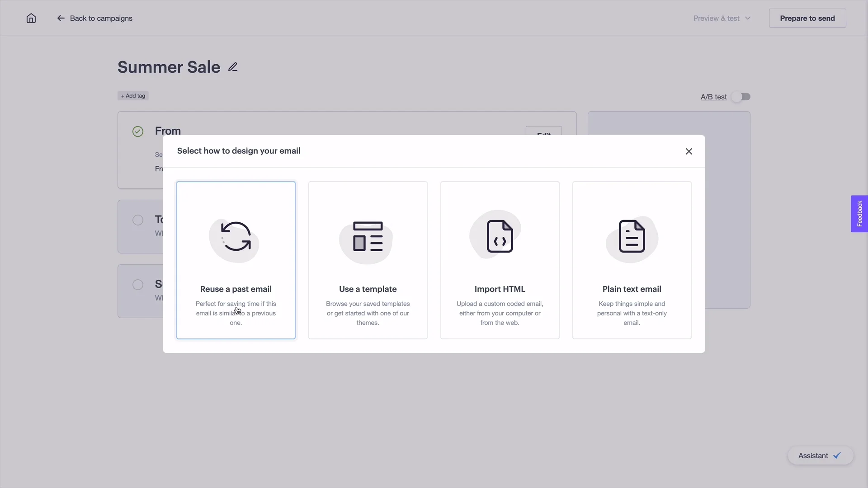
Task: Expand the campaign name edit options
Action: [x=232, y=67]
